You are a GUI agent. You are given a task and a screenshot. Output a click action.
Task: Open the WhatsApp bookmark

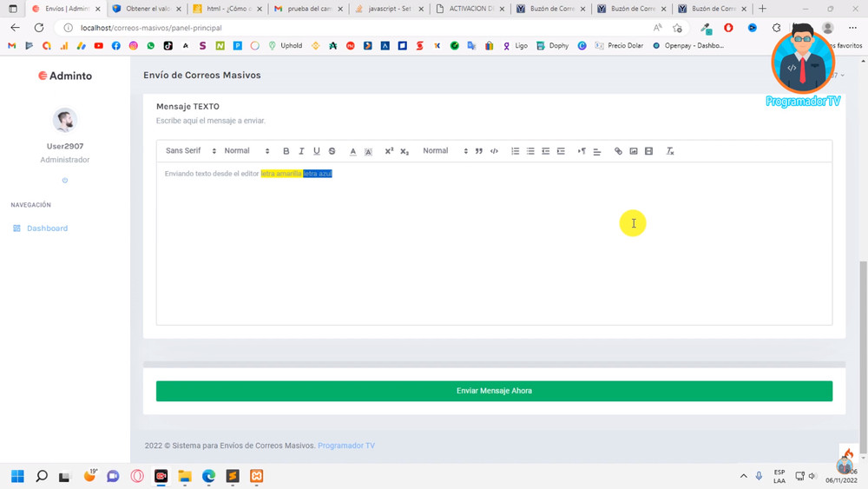coord(150,46)
